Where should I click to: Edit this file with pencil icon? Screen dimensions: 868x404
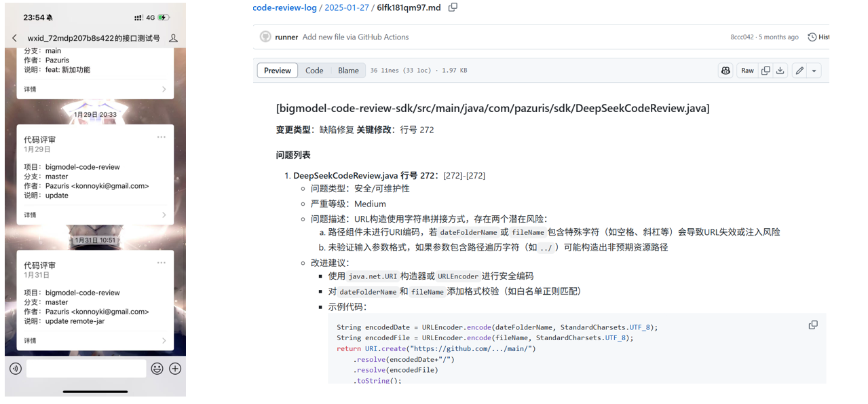(799, 71)
